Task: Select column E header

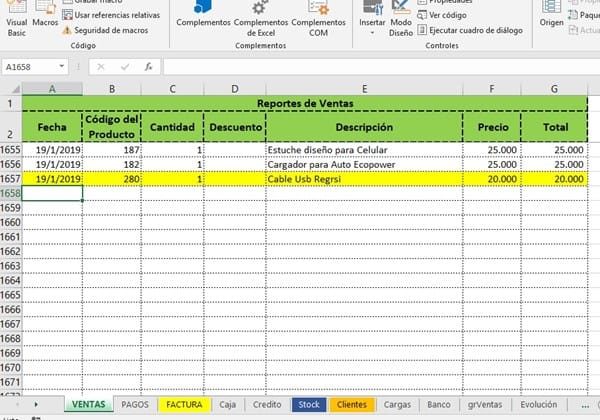Action: 364,89
